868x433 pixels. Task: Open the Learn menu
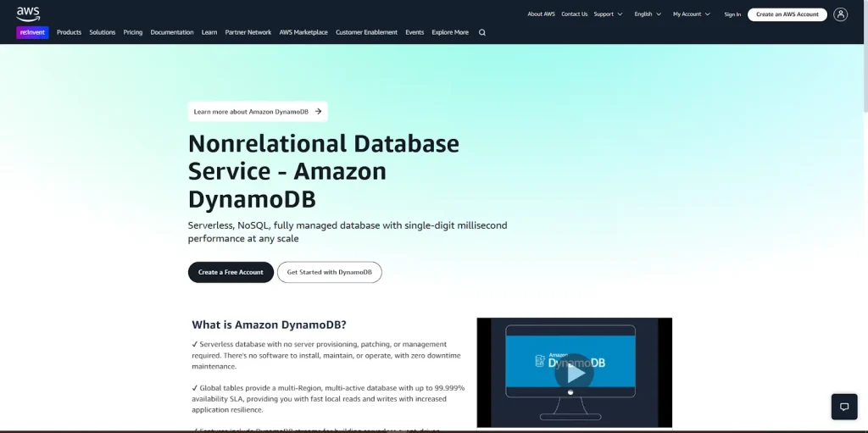(x=209, y=33)
